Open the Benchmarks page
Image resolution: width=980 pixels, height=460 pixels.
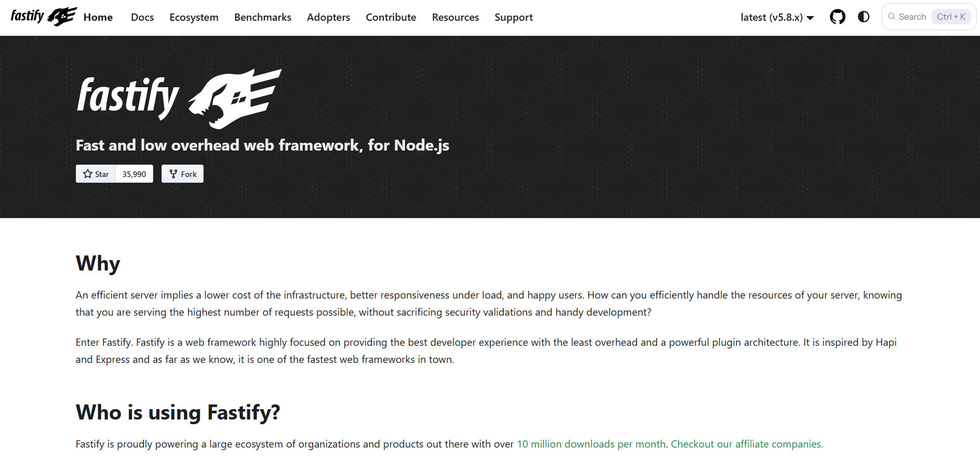pos(262,17)
